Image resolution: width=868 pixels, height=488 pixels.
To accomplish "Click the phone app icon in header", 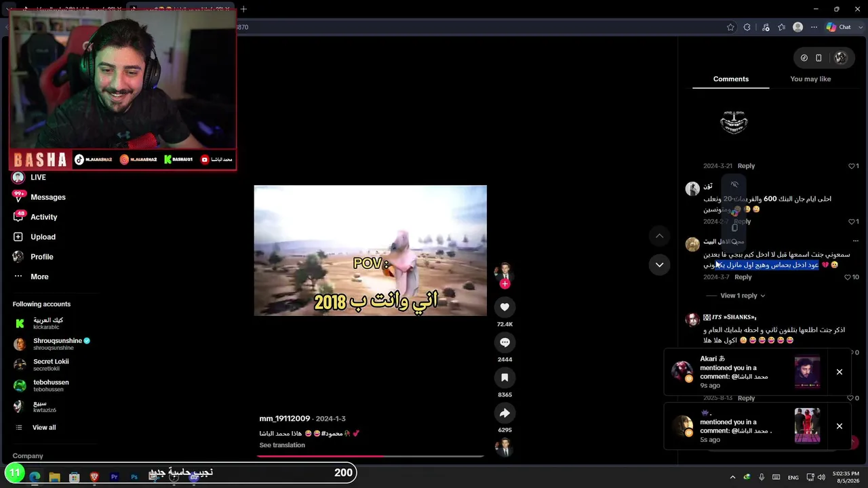I will point(818,58).
